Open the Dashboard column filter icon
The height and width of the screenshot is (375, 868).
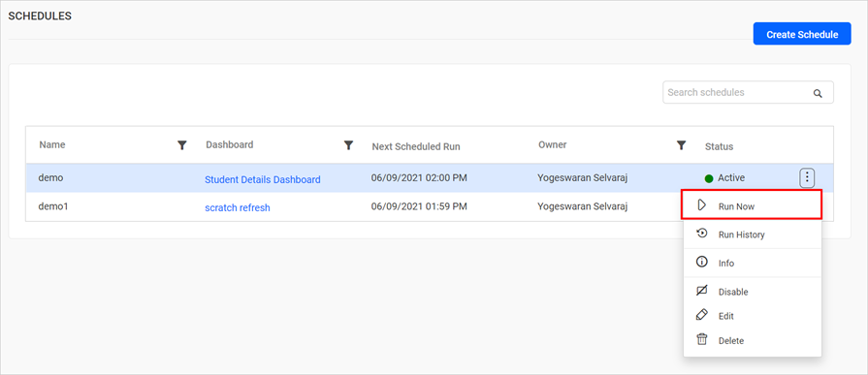click(x=348, y=145)
